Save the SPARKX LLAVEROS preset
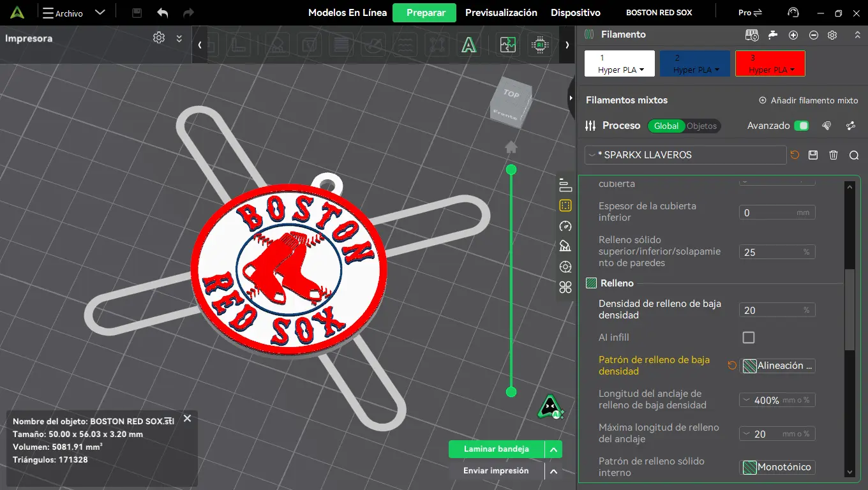The width and height of the screenshot is (868, 490). point(812,155)
